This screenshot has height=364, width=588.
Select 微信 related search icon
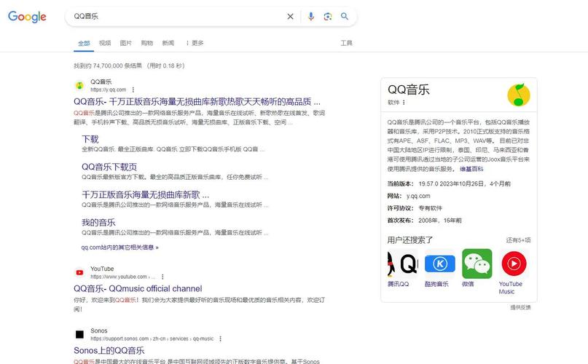pyautogui.click(x=477, y=264)
